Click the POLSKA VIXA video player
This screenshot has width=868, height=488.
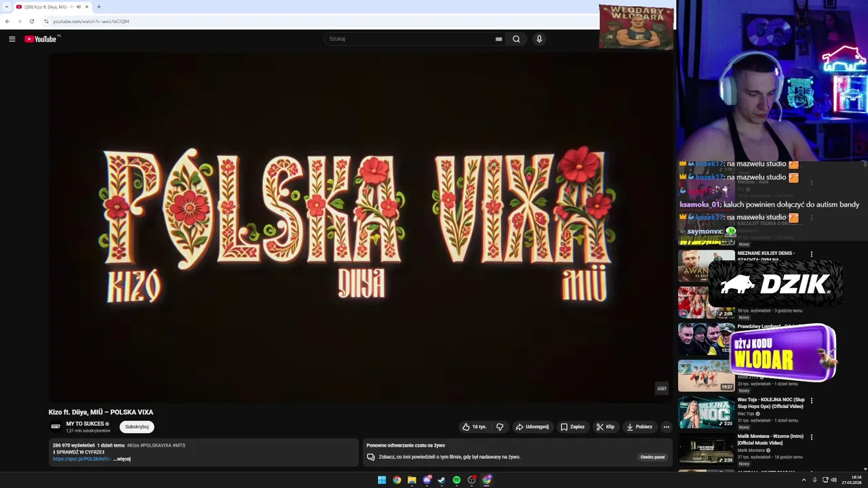point(359,228)
